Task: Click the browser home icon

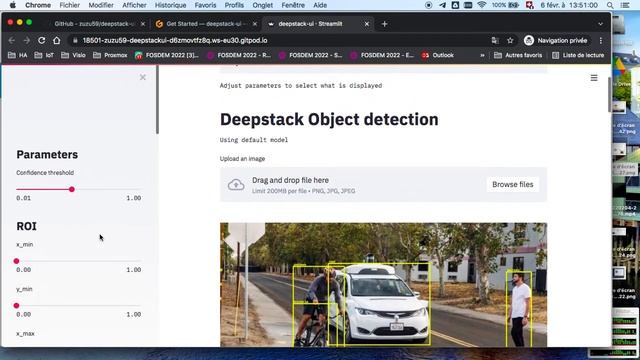Action: (x=57, y=40)
